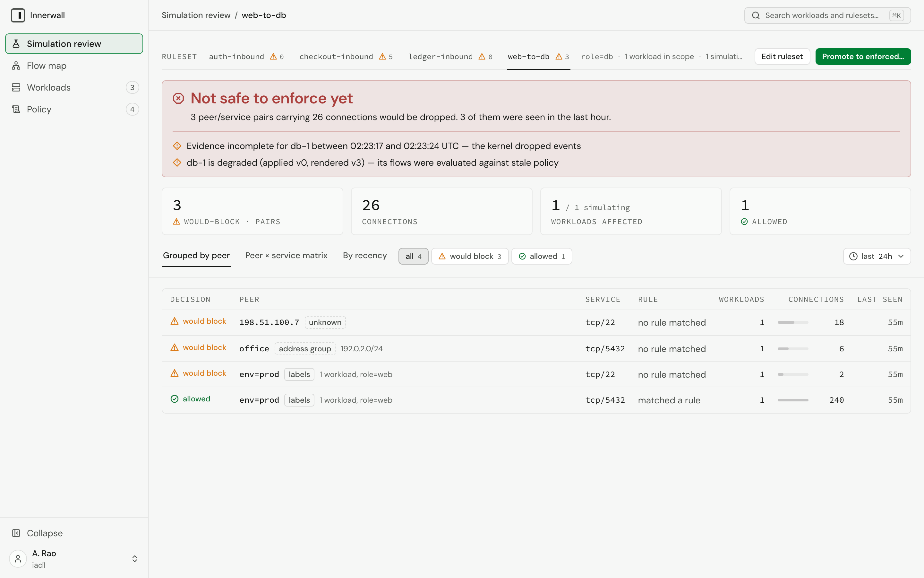Click the CONNECTIONS column header
924x578 pixels.
816,299
